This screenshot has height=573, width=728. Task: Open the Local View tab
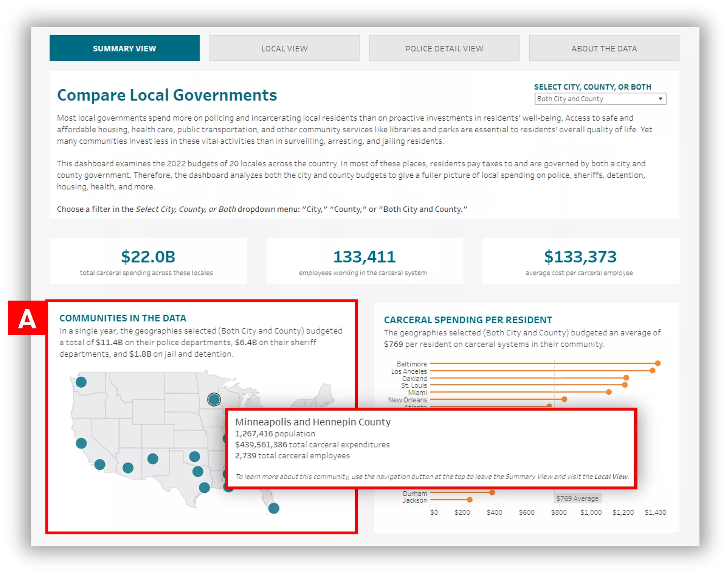tap(284, 48)
